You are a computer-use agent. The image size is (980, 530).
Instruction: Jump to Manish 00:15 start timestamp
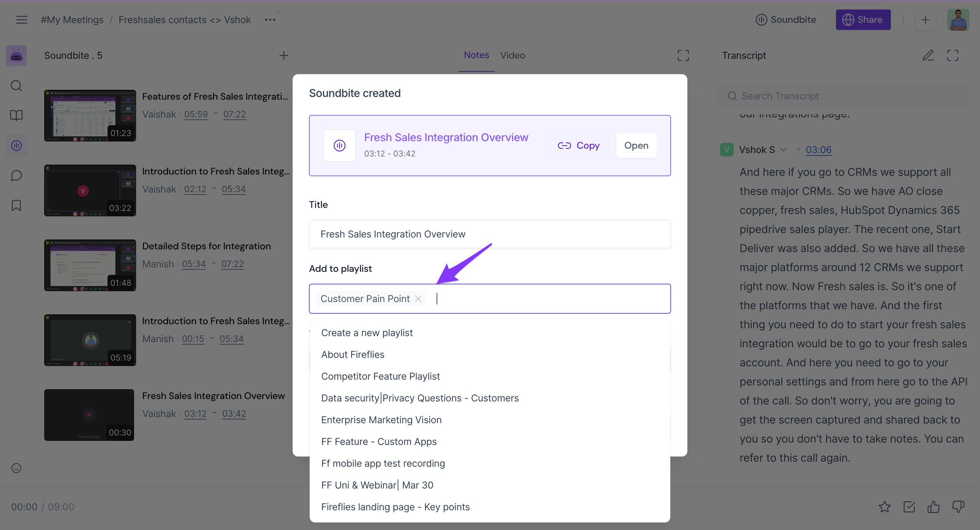[x=193, y=339]
